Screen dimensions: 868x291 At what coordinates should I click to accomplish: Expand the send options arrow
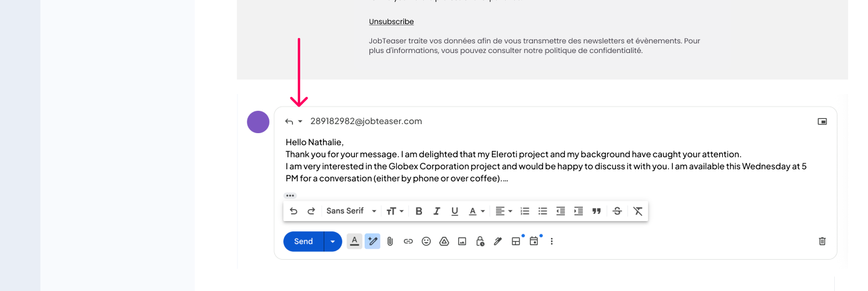click(x=333, y=242)
